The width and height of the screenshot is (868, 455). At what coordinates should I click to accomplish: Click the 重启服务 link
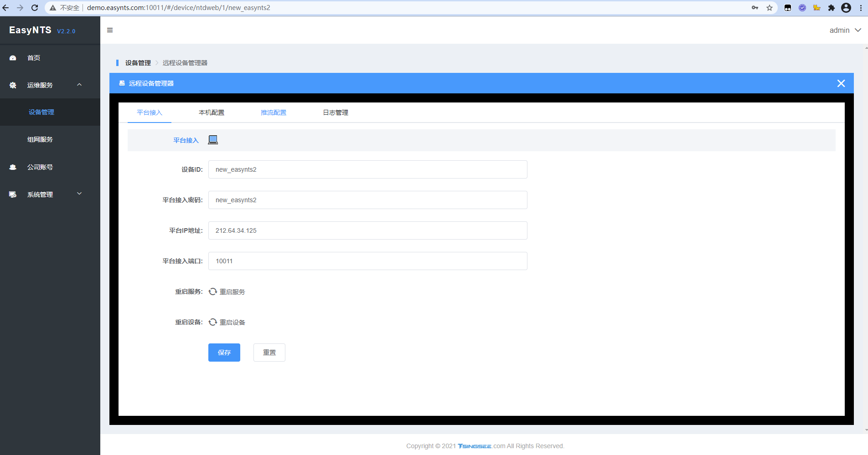(232, 291)
